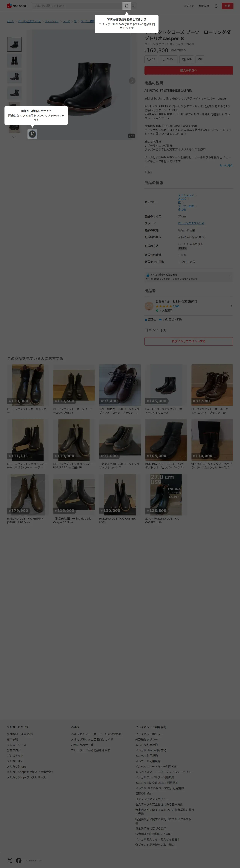Open プライバシーポリシー footer link

149,734
